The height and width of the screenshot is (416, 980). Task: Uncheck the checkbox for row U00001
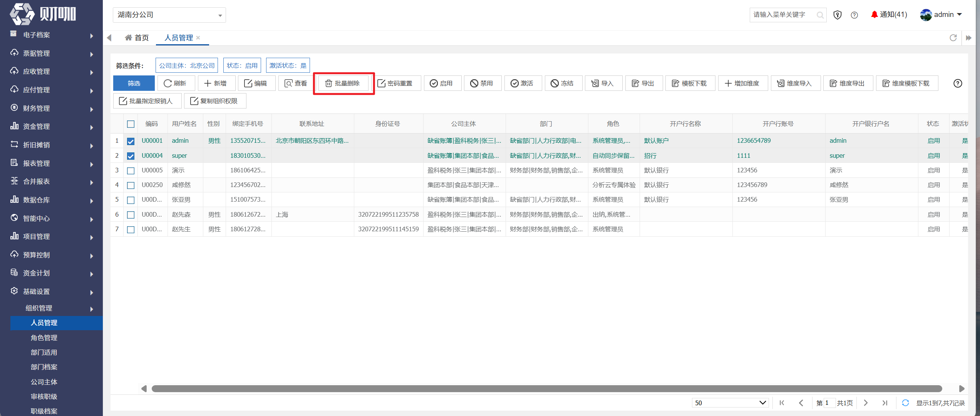click(131, 141)
